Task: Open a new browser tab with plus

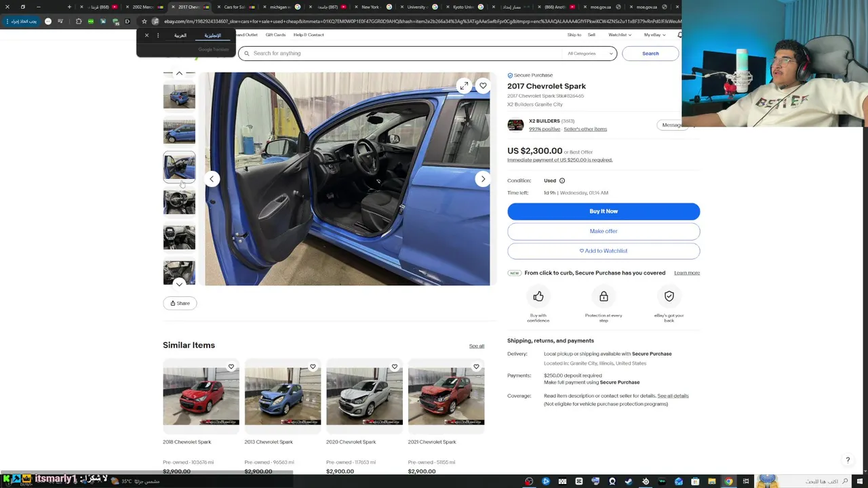Action: coord(69,7)
